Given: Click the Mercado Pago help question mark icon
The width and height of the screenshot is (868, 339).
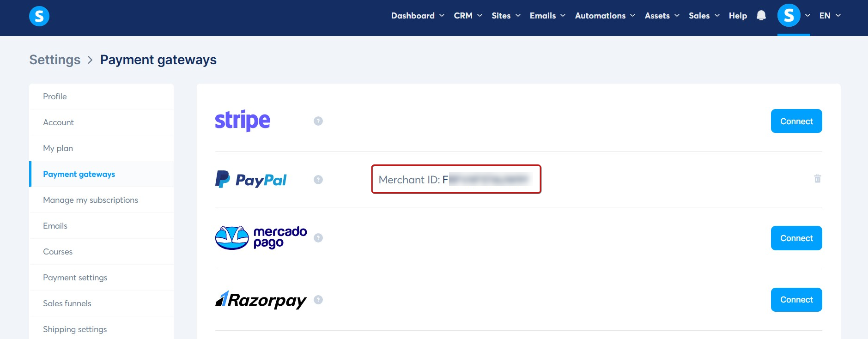Looking at the screenshot, I should 318,238.
